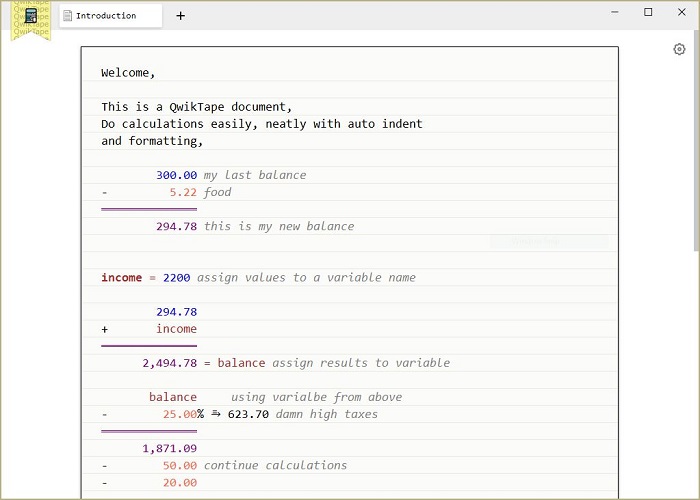Image resolution: width=700 pixels, height=500 pixels.
Task: Maximize the QwikTape window
Action: coord(648,12)
